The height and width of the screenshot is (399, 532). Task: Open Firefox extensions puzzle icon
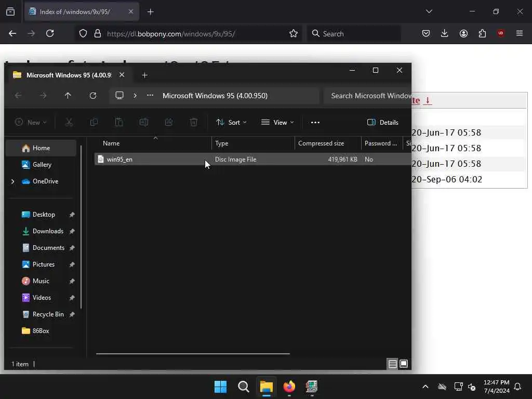click(x=482, y=33)
